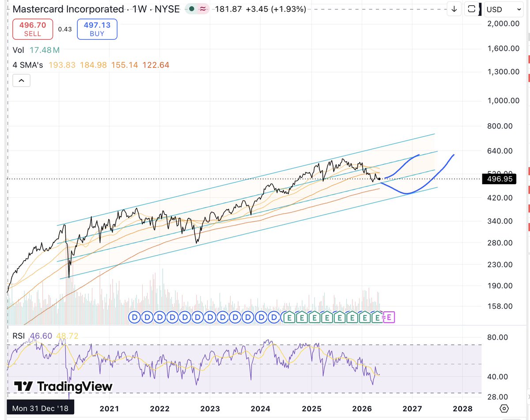Screen dimensions: 530x420
Task: Click the 0.43 spread value
Action: point(65,29)
